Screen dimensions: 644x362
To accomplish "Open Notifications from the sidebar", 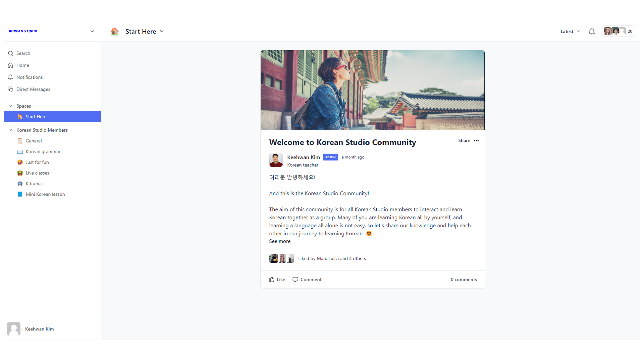I will click(52, 77).
